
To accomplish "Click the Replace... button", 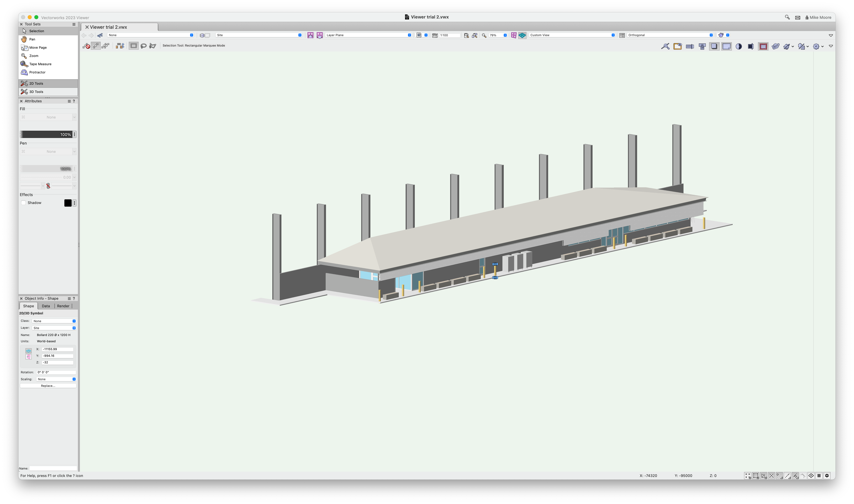I will pos(48,386).
